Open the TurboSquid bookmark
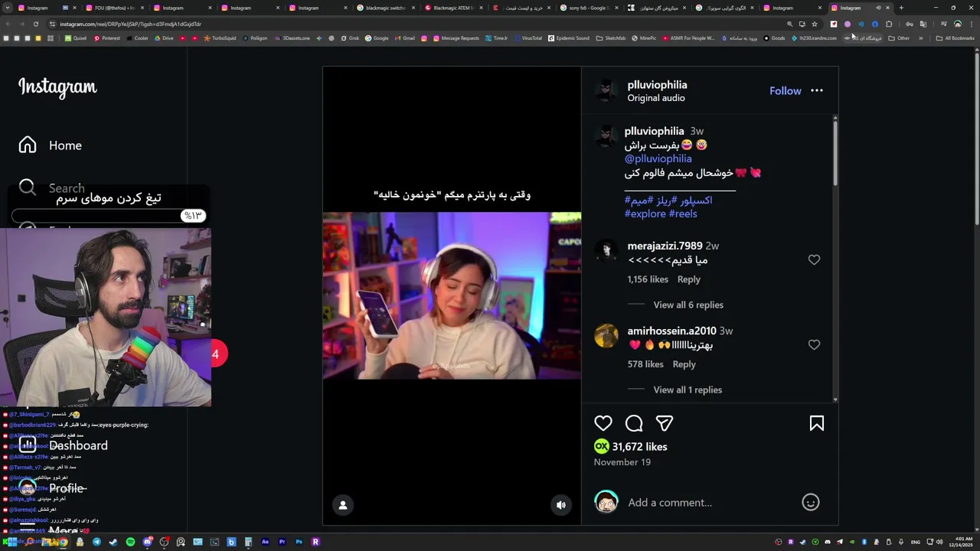 pyautogui.click(x=220, y=38)
